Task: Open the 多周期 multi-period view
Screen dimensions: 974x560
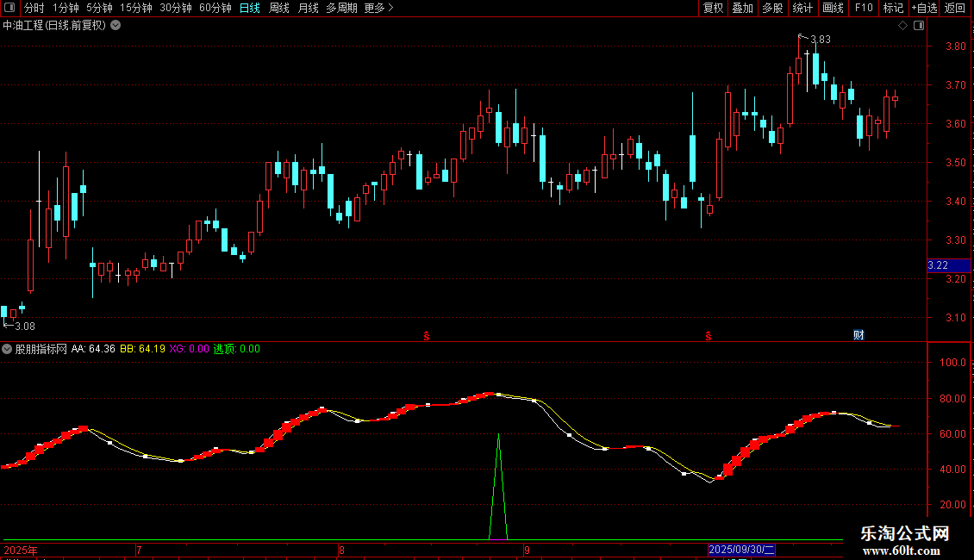Action: pos(341,8)
